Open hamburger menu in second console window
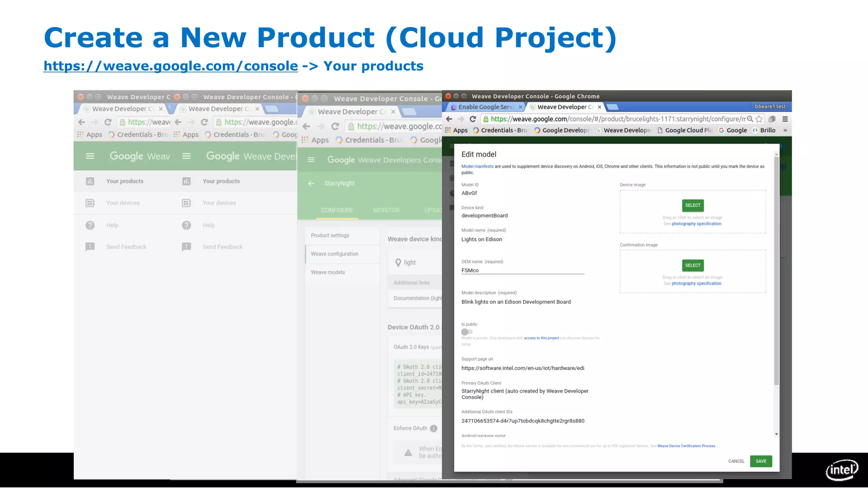The height and width of the screenshot is (488, 868). coord(186,156)
